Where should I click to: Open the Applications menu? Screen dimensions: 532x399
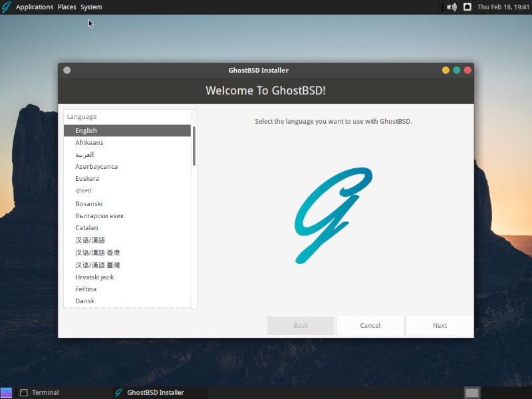[35, 7]
